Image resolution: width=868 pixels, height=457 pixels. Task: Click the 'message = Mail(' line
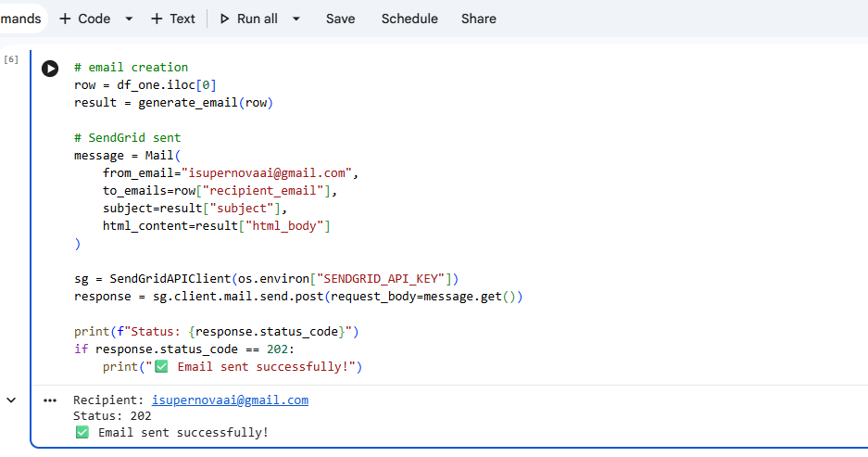127,155
